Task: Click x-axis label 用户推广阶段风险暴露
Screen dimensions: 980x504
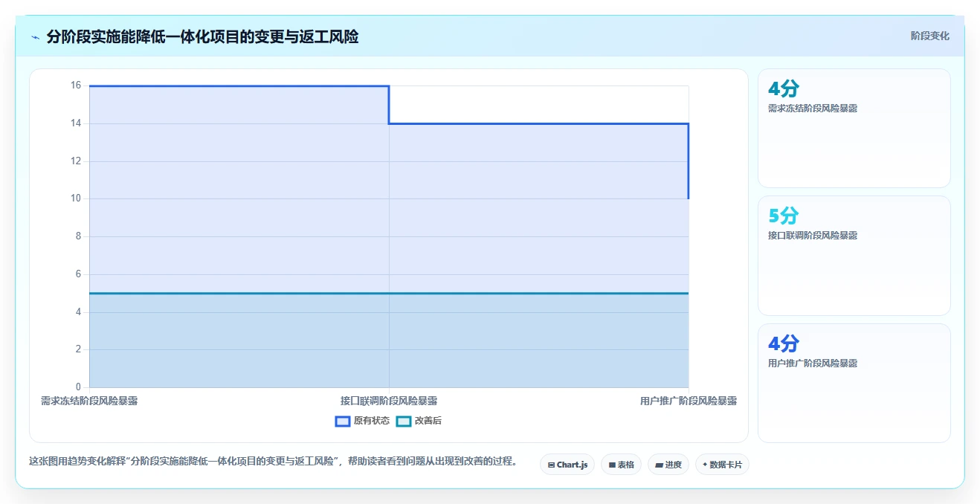Action: (689, 401)
